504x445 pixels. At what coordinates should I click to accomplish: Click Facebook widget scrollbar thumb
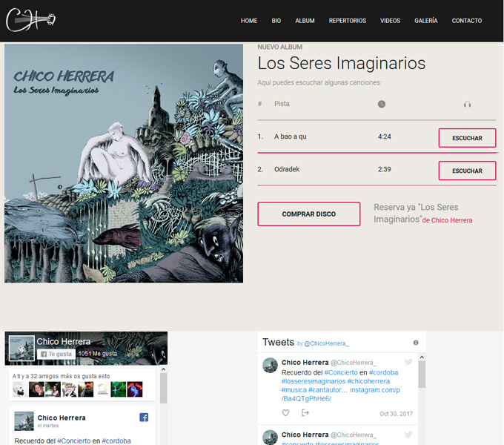click(163, 388)
